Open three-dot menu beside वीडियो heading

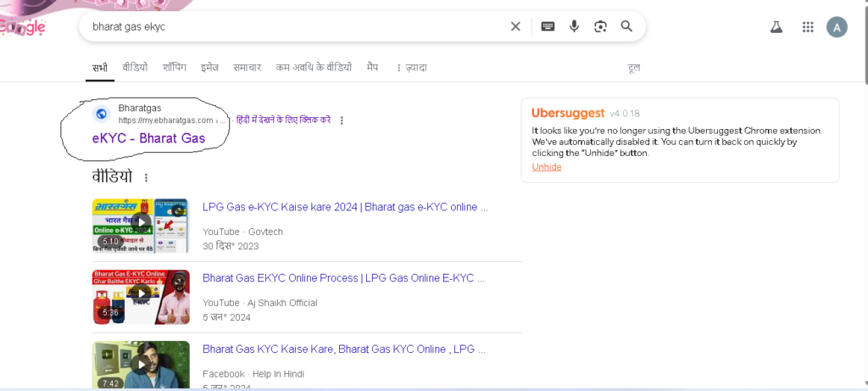(x=146, y=178)
